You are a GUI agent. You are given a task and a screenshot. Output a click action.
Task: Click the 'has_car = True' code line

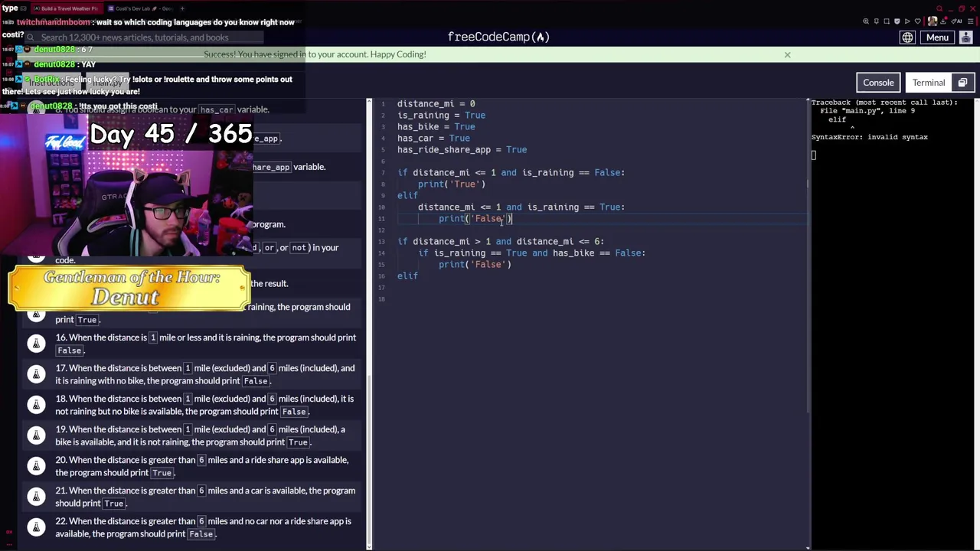pyautogui.click(x=433, y=138)
